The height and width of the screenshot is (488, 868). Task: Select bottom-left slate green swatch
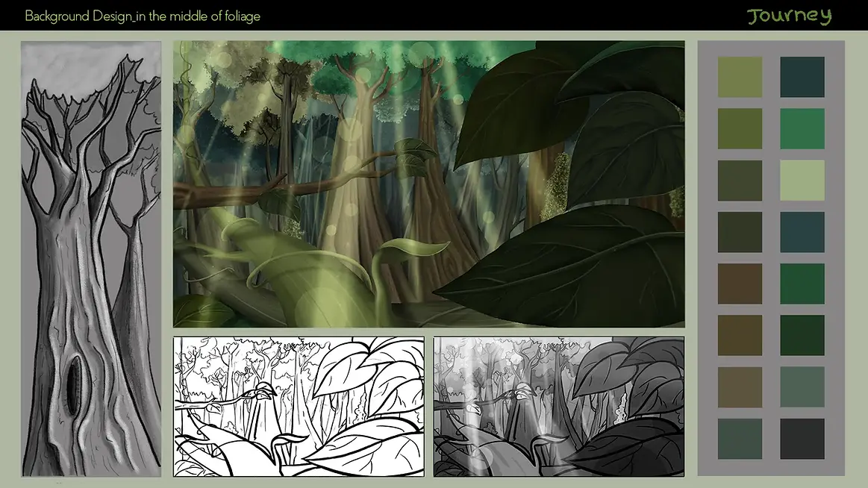point(740,439)
